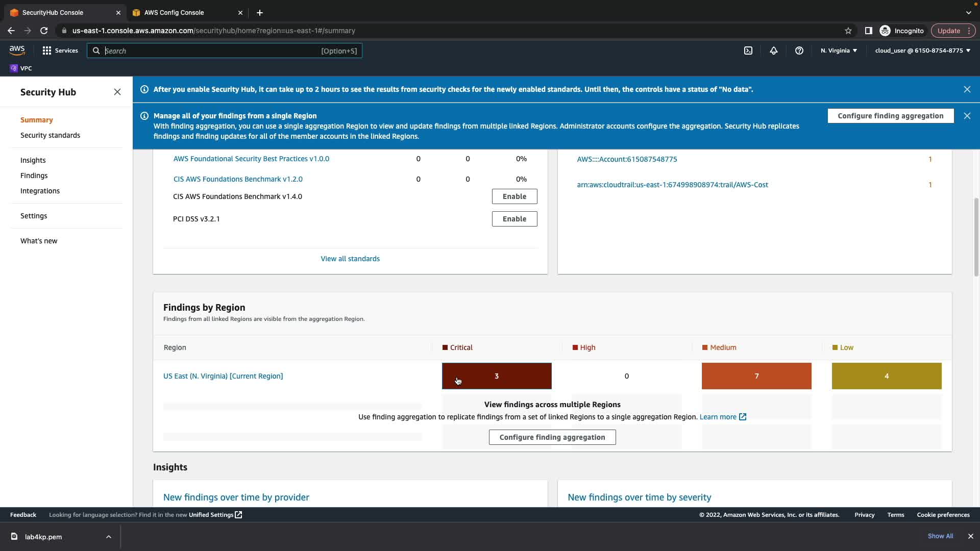Open Findings in the sidebar

click(x=34, y=176)
